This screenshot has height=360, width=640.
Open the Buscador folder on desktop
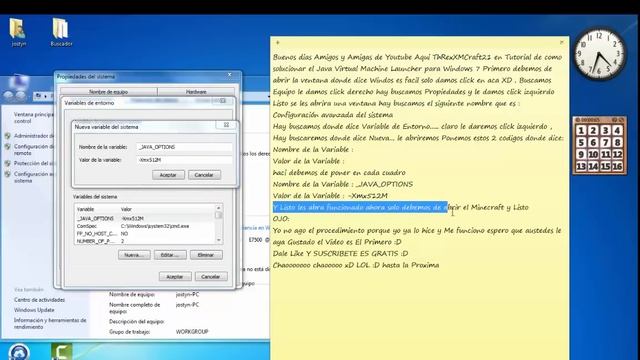tap(61, 32)
